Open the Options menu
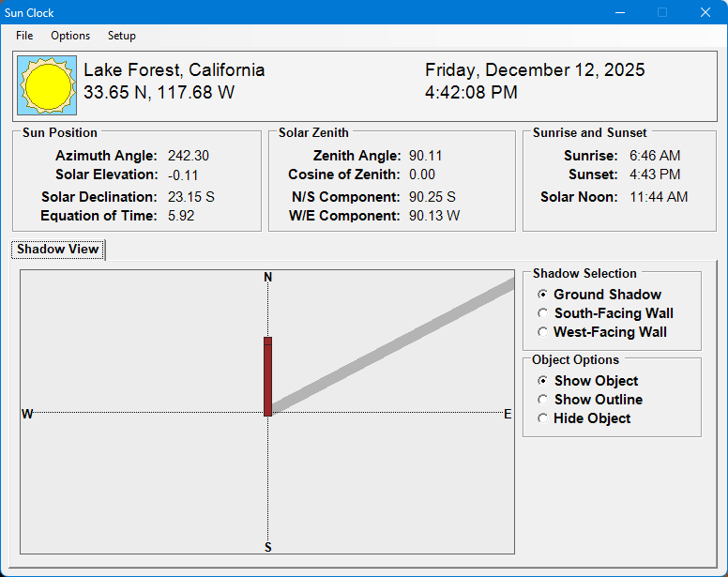728x577 pixels. tap(70, 36)
